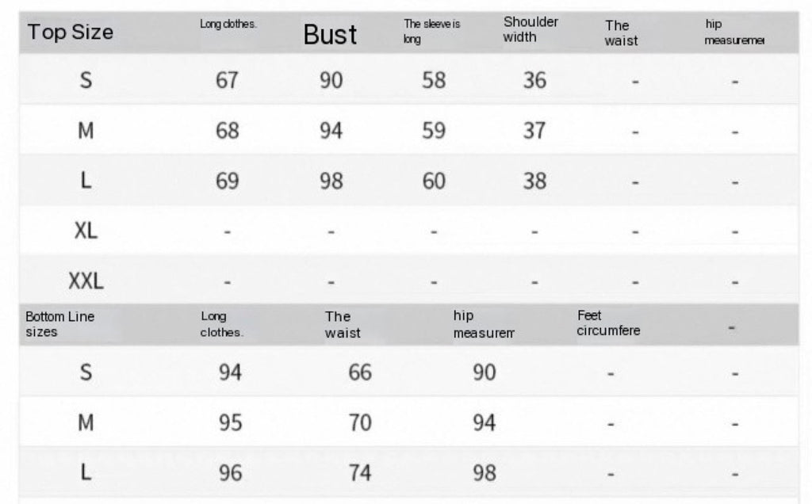The image size is (812, 504).
Task: Click the Shoulder width column header
Action: [530, 29]
